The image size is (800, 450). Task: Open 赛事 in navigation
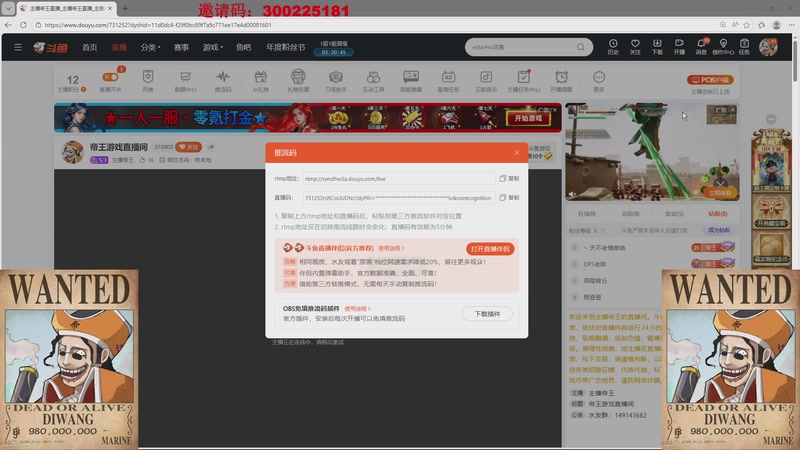pos(181,47)
